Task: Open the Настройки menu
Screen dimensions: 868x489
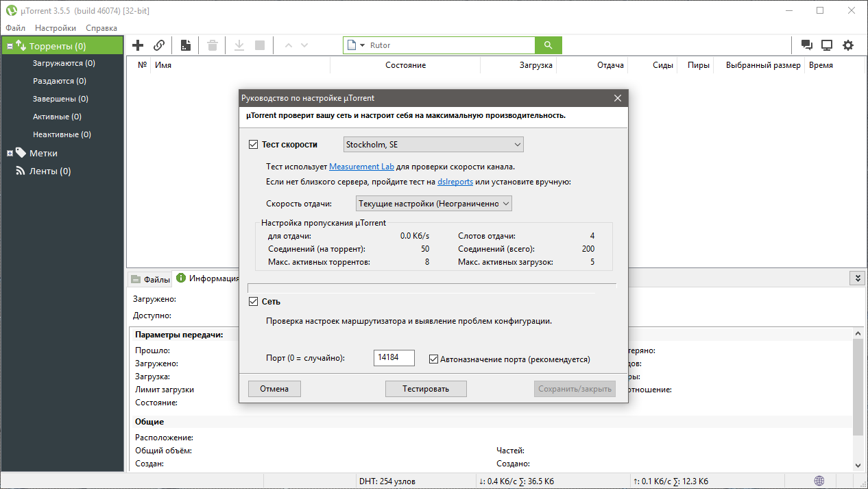Action: click(56, 28)
